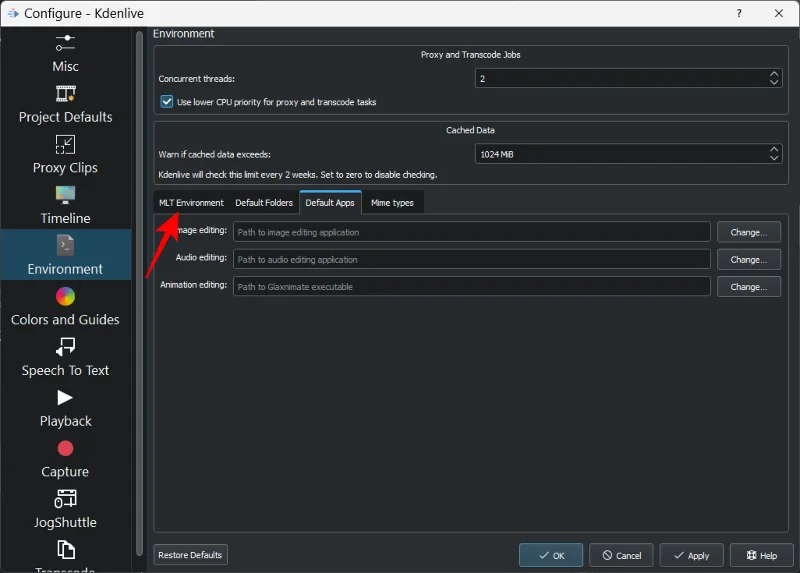
Task: Decrease concurrent threads with down arrow
Action: coord(774,82)
